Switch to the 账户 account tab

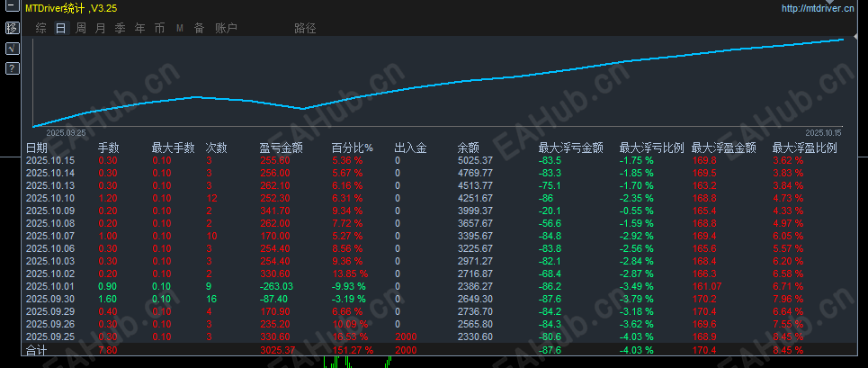click(226, 28)
